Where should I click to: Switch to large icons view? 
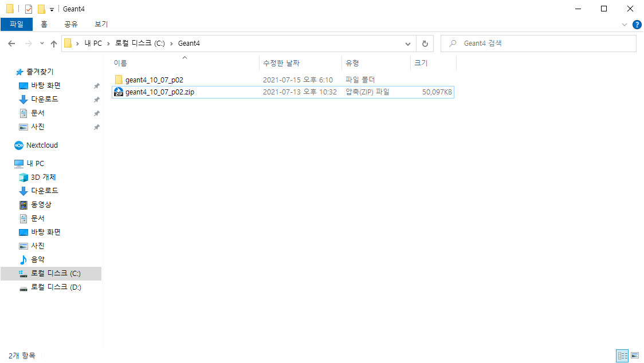[635, 356]
